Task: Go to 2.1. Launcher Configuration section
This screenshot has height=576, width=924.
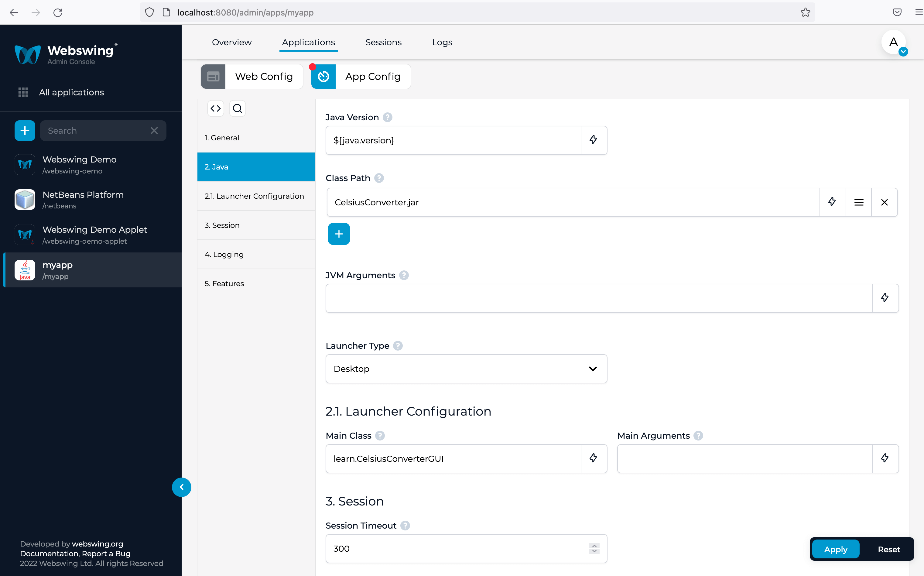Action: click(256, 196)
